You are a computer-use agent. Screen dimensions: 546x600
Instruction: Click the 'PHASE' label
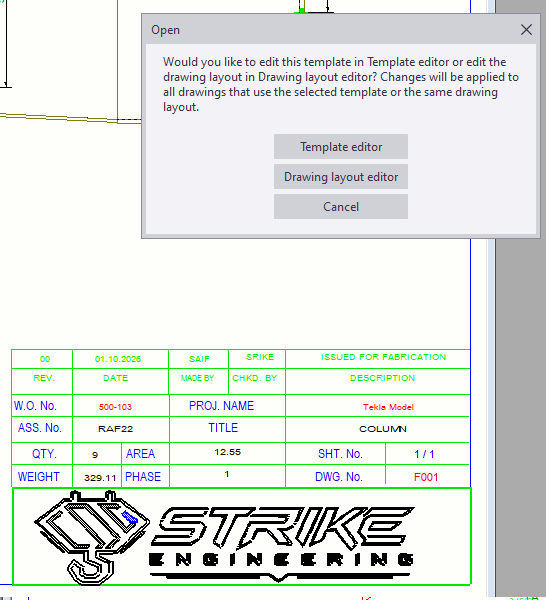point(143,477)
